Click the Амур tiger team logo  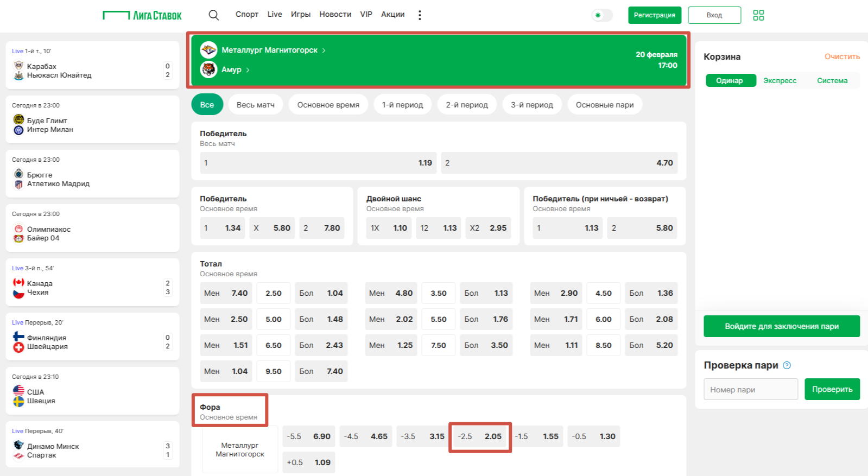coord(208,69)
